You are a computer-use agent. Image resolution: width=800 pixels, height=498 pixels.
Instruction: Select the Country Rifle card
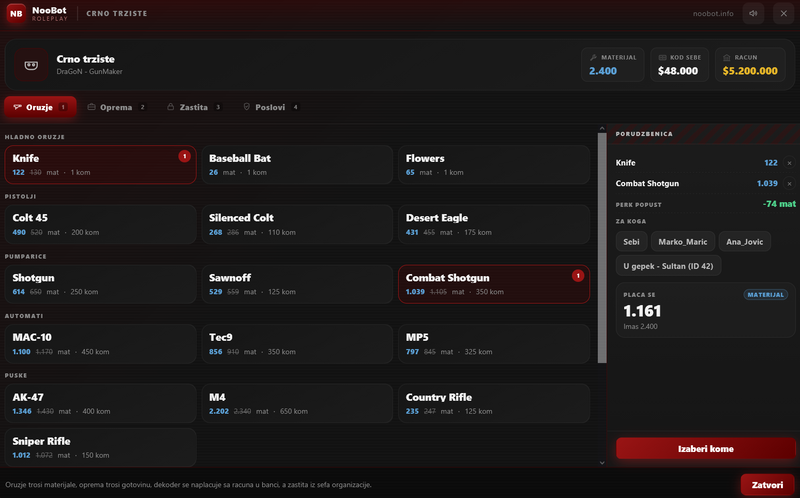coord(494,403)
